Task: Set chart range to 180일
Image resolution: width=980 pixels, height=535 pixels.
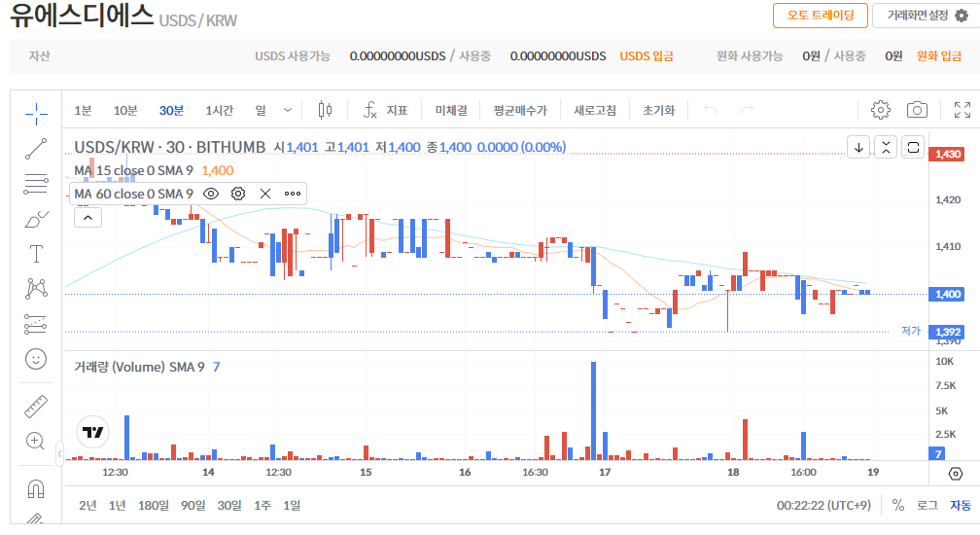Action: (x=154, y=505)
